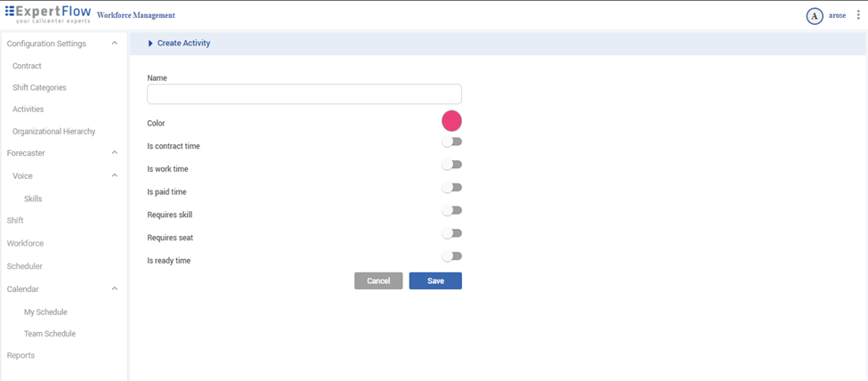Screen dimensions: 868x381
Task: Collapse the Calendar section chevron
Action: [114, 289]
